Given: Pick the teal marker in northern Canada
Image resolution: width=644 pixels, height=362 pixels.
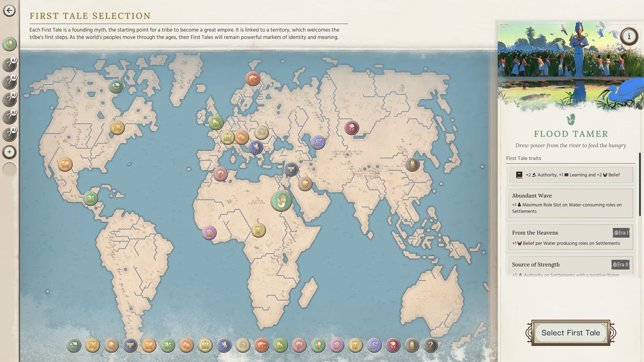Looking at the screenshot, I should [116, 86].
